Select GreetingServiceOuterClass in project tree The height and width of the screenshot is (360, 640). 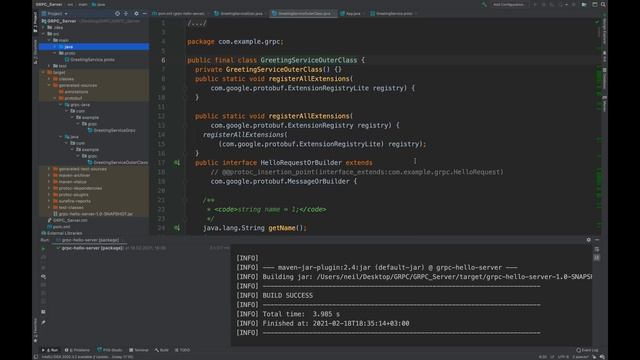click(121, 162)
